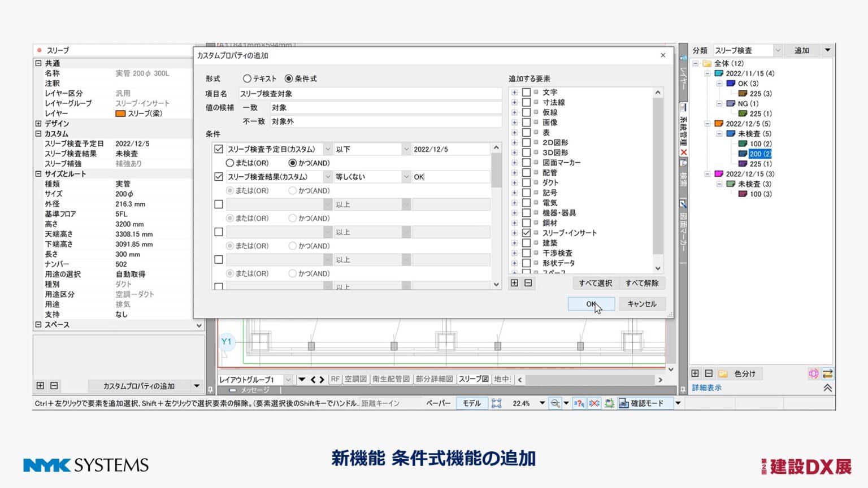The height and width of the screenshot is (488, 868).
Task: Click the orange スリーブ(梁) layer color swatch
Action: pyautogui.click(x=120, y=114)
